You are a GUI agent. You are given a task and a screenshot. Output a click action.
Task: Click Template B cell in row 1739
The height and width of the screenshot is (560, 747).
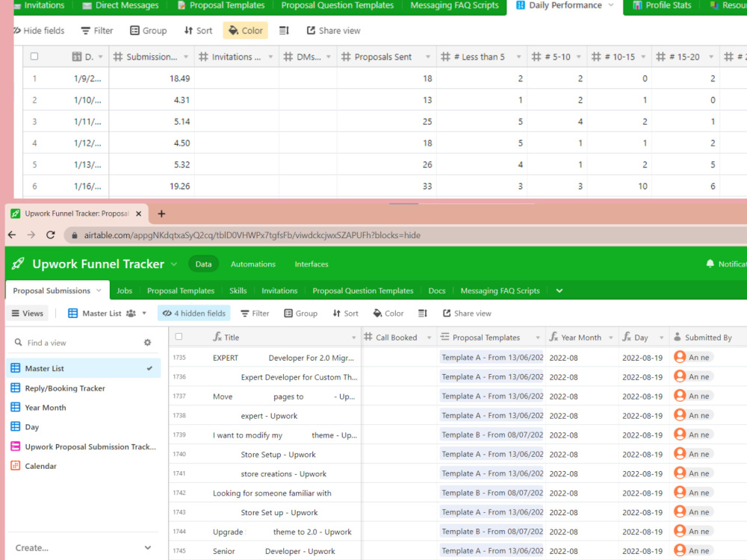tap(492, 435)
